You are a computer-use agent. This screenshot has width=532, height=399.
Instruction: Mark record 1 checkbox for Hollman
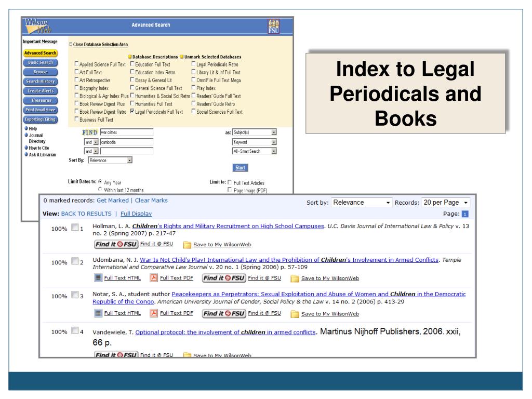[x=75, y=228]
